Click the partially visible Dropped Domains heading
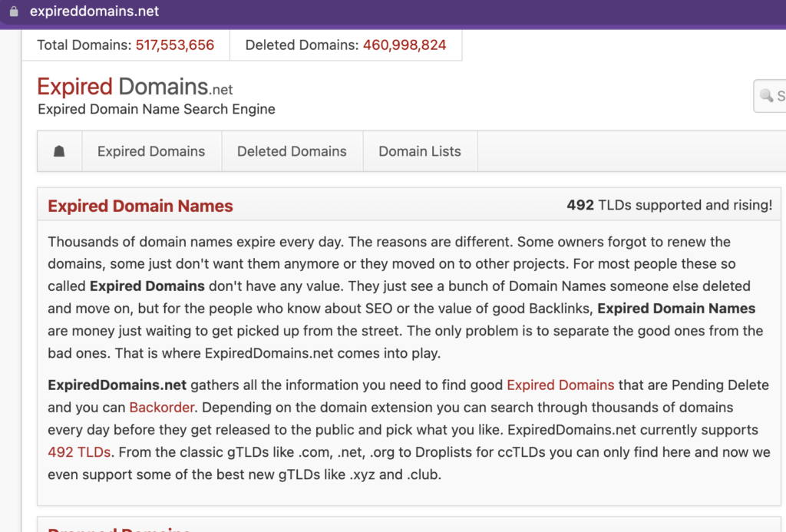This screenshot has width=786, height=532. [119, 528]
